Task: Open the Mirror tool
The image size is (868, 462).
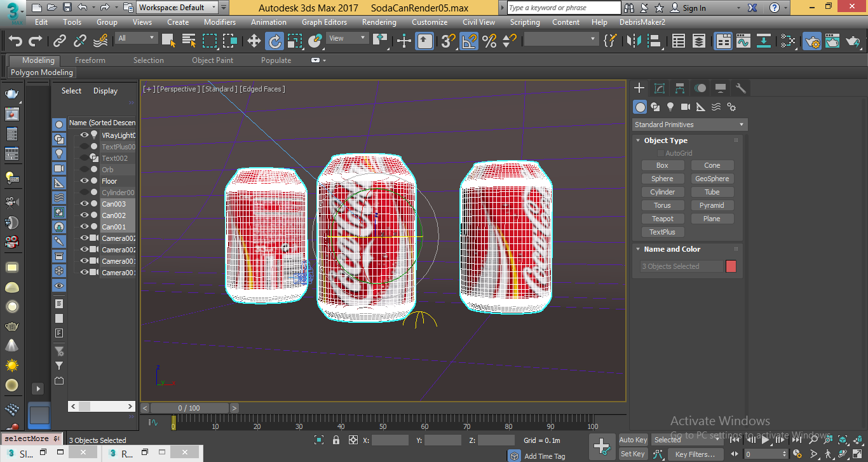Action: point(634,41)
